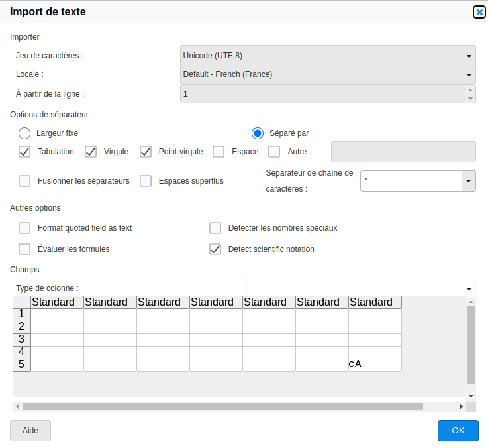Click the first Standard column header
Image resolution: width=488 pixels, height=448 pixels.
pyautogui.click(x=58, y=302)
